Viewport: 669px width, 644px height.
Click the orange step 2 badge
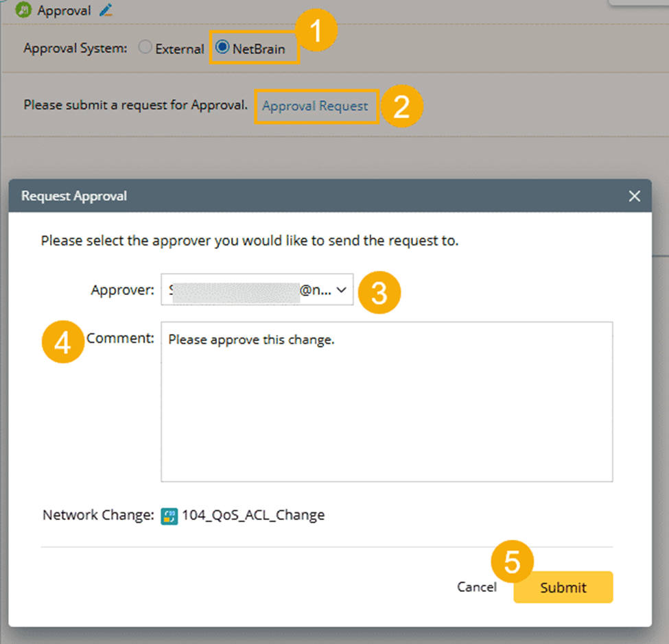tap(401, 107)
